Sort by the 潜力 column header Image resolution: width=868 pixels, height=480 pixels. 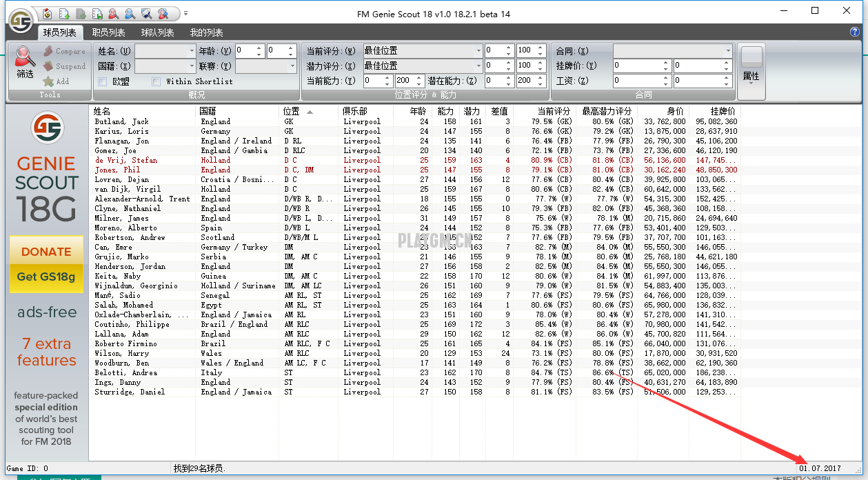point(472,111)
